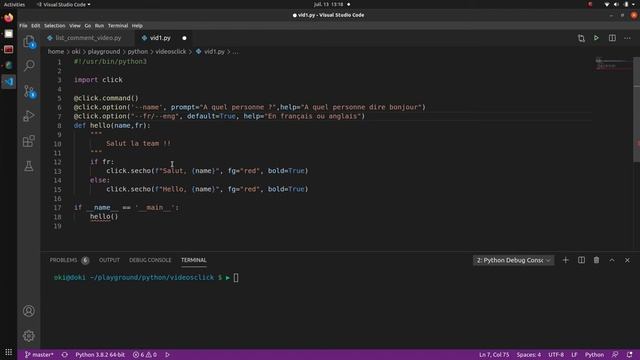Click the editor vertical scrollbar
This screenshot has width=640, height=360.
(x=636, y=109)
